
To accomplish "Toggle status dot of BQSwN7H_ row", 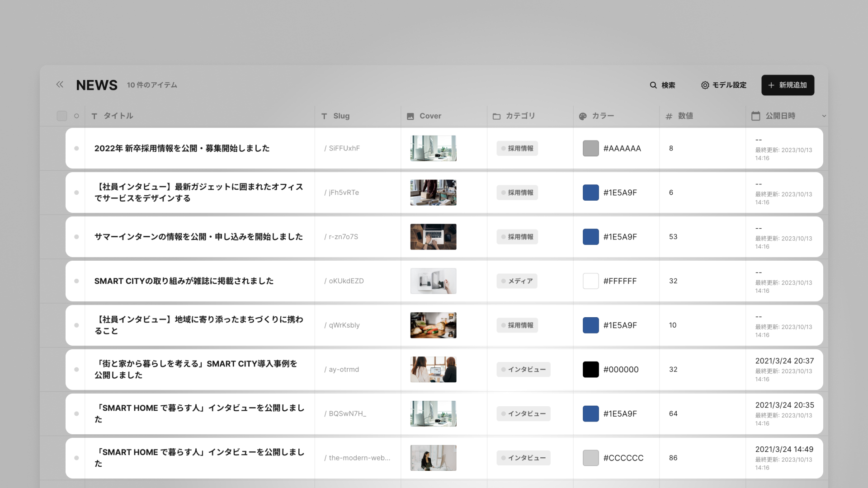I will point(76,414).
